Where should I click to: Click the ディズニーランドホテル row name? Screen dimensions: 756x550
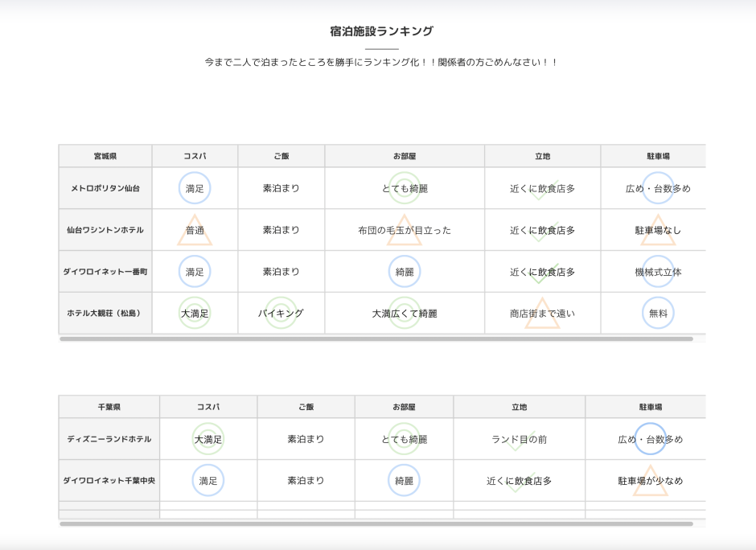click(x=109, y=439)
